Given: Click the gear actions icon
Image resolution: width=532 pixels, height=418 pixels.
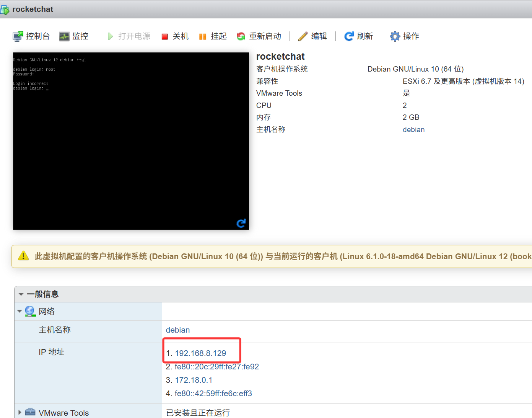Looking at the screenshot, I should [395, 36].
